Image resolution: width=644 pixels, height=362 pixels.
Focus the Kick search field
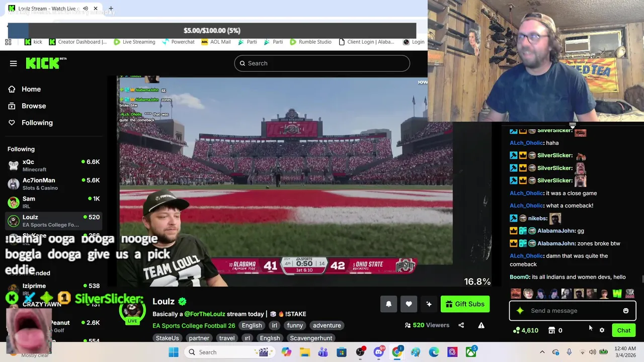coord(322,63)
